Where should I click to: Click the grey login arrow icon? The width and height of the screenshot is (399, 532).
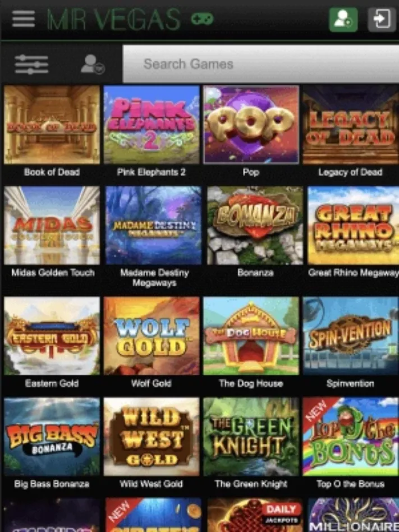pos(382,20)
